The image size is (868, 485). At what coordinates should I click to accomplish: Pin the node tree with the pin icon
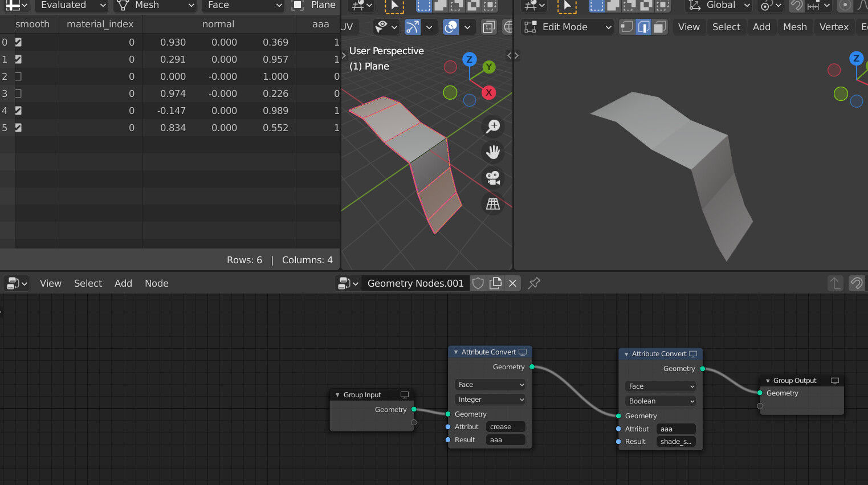click(x=533, y=283)
